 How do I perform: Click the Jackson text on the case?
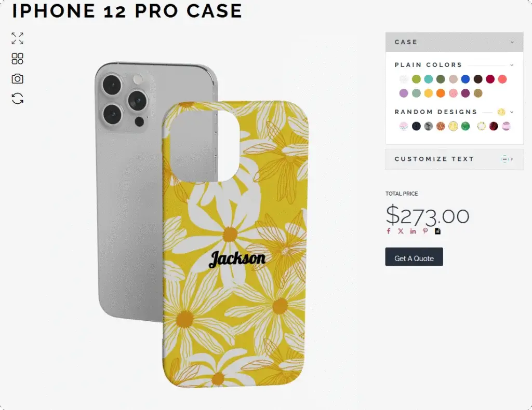click(237, 259)
